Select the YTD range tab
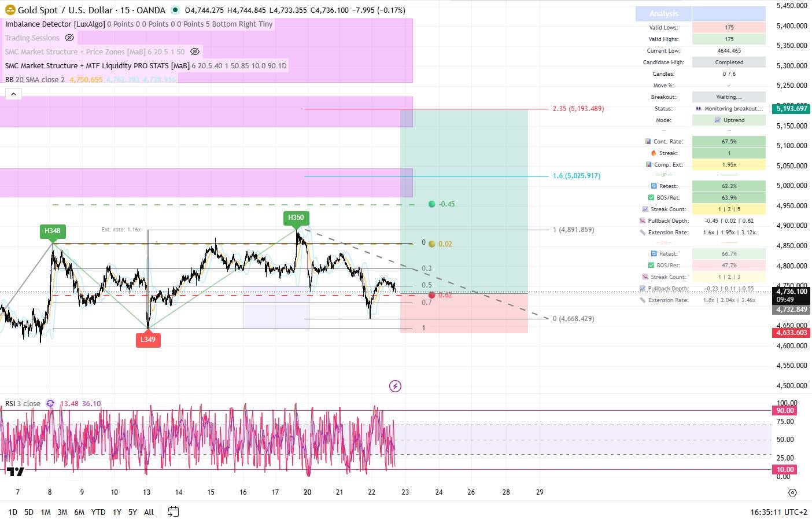Image resolution: width=812 pixels, height=523 pixels. coord(98,512)
